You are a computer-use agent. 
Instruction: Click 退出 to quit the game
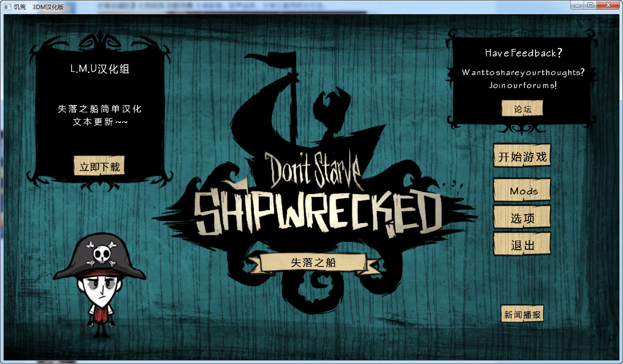tap(522, 244)
